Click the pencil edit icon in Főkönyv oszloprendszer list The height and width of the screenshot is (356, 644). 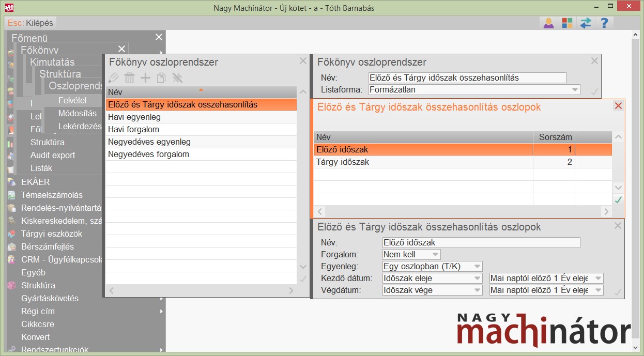(x=114, y=78)
